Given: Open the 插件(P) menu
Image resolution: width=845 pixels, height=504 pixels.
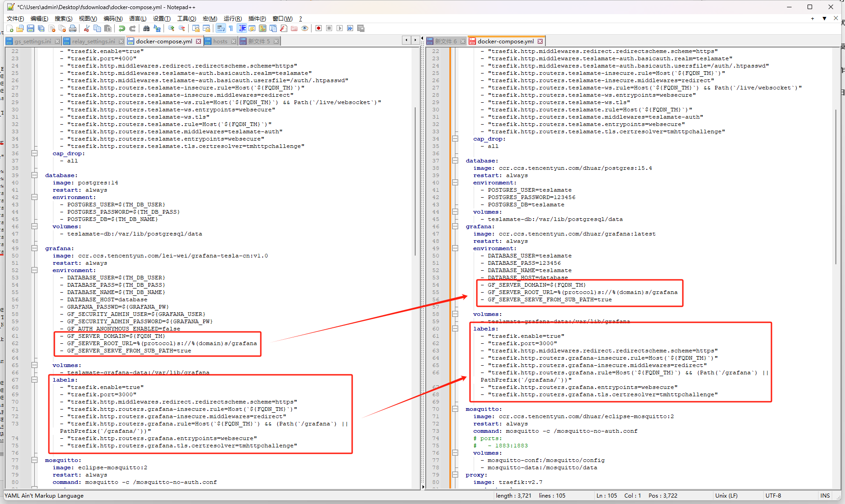Looking at the screenshot, I should point(257,19).
